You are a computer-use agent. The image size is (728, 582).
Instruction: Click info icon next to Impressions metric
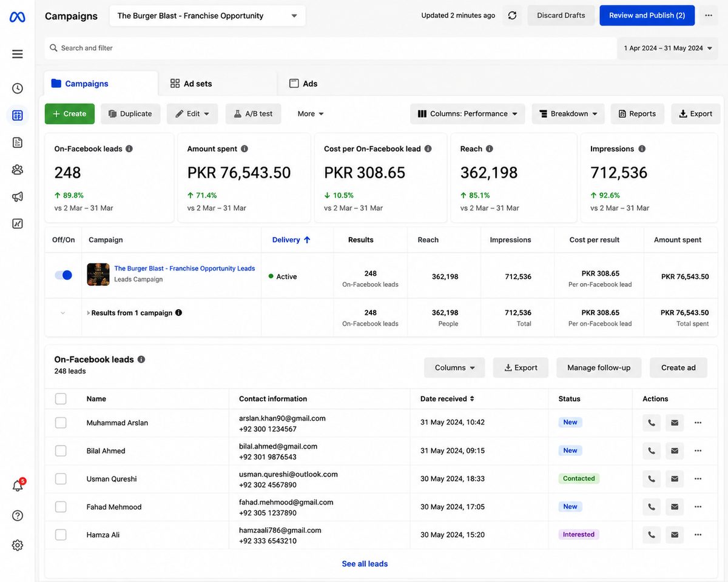click(642, 149)
